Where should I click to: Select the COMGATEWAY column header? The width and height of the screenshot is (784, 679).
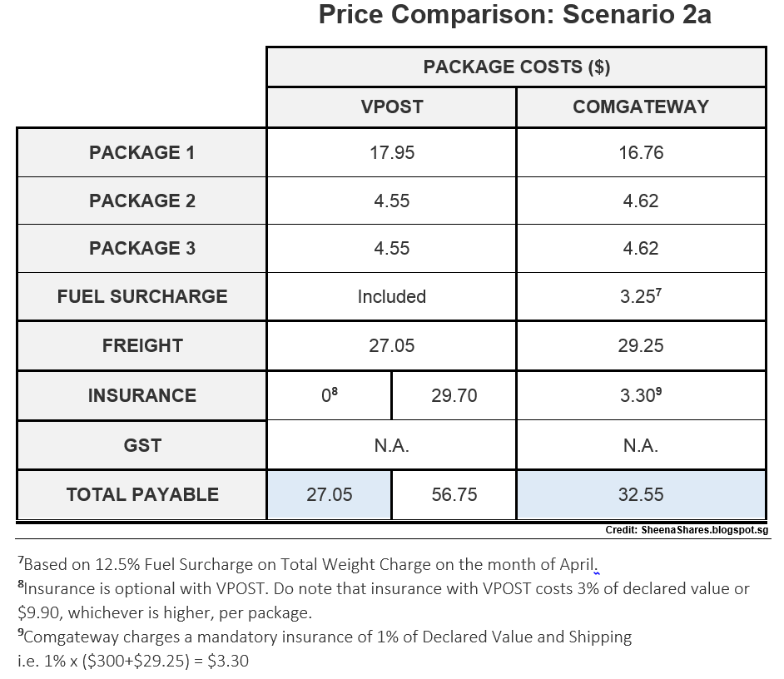click(641, 107)
